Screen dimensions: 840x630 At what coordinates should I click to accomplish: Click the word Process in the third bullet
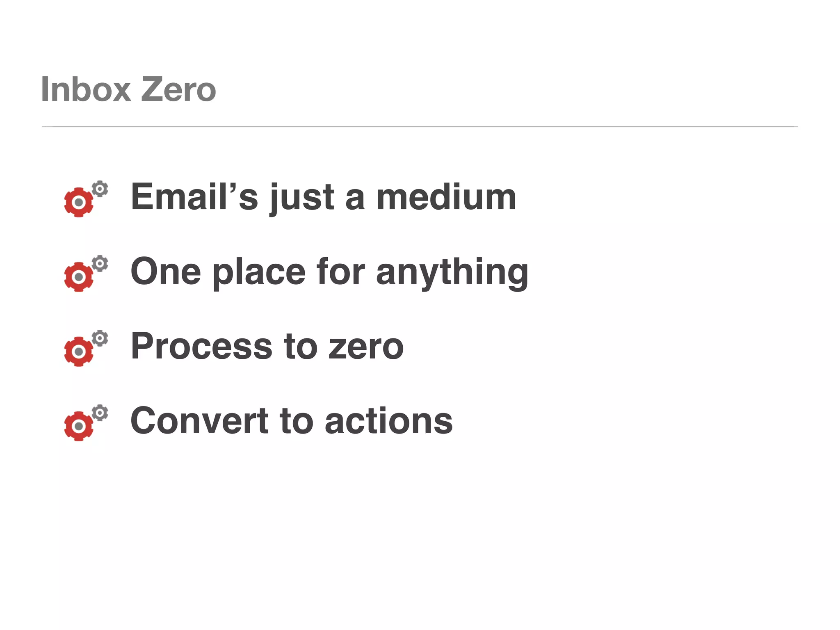[201, 347]
